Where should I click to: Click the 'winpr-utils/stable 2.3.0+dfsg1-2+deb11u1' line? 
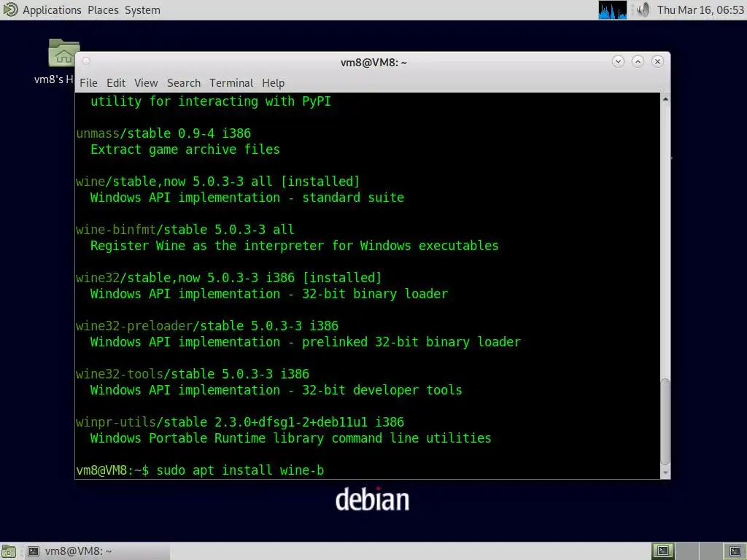click(239, 422)
